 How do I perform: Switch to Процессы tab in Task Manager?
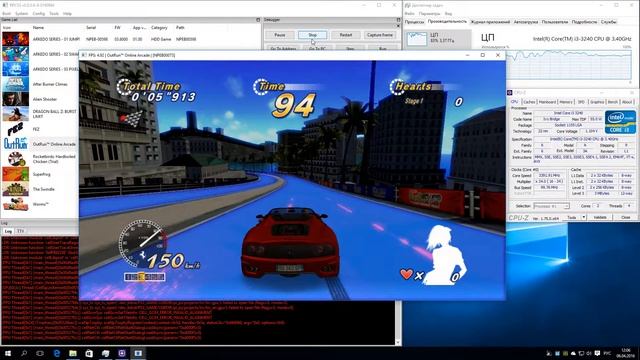coord(414,22)
